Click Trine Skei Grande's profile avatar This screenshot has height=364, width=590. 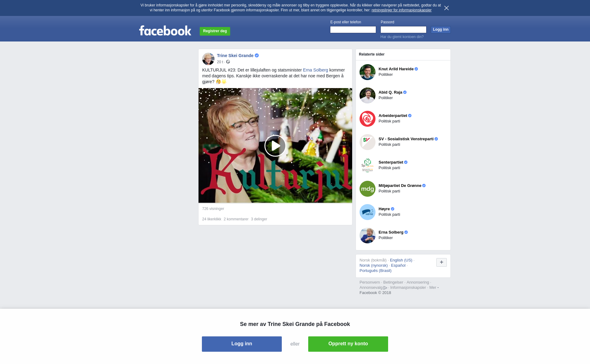208,59
